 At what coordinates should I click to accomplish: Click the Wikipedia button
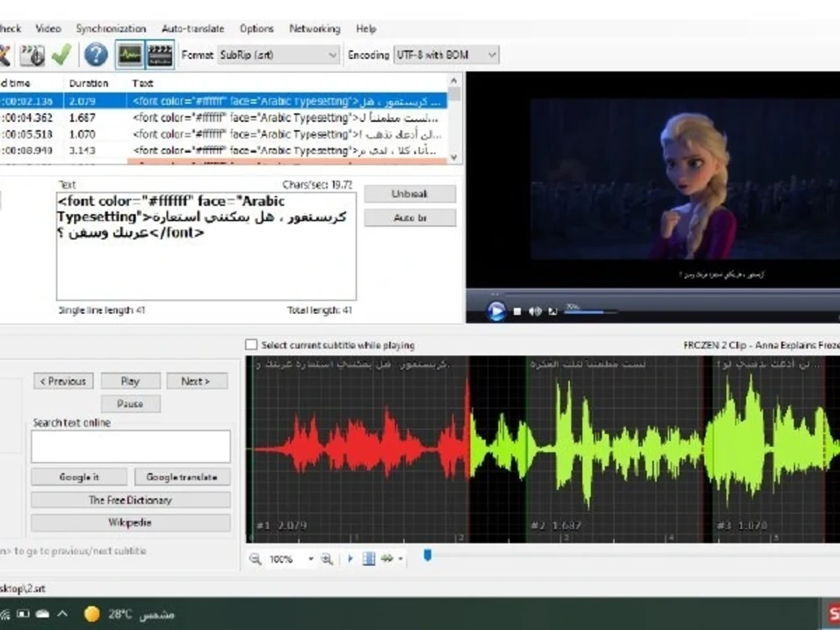[131, 522]
